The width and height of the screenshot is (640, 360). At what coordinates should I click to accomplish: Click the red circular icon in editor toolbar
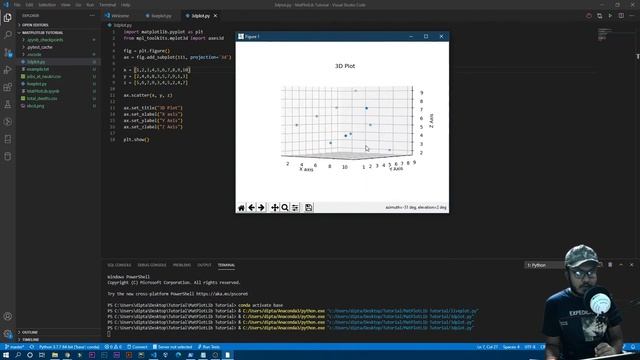tap(589, 16)
